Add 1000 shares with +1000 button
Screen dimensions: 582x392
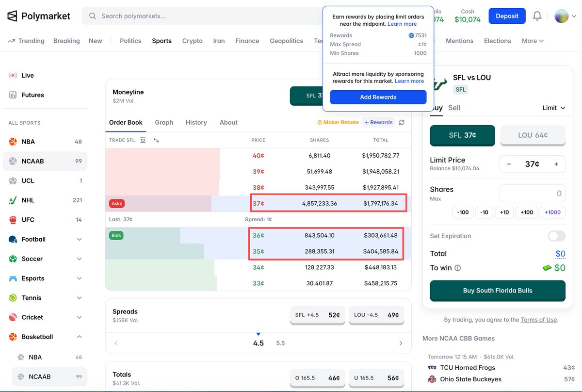(x=552, y=212)
